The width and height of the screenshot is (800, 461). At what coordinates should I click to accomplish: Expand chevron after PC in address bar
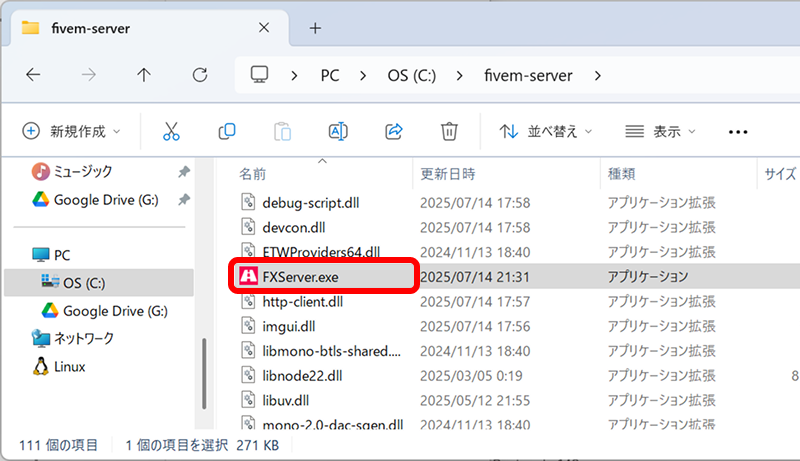pos(363,75)
